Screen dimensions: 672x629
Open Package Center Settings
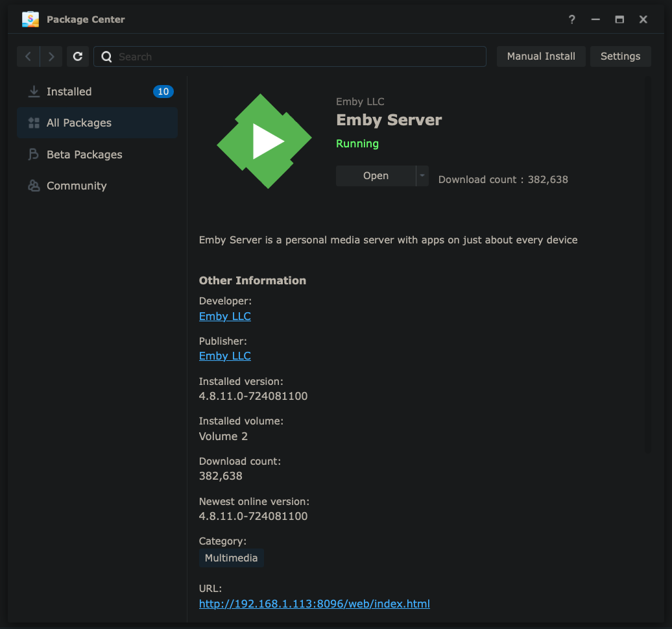(x=620, y=56)
